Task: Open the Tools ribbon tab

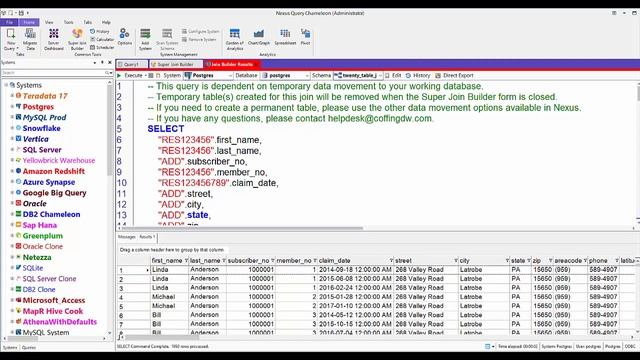Action: click(x=69, y=22)
